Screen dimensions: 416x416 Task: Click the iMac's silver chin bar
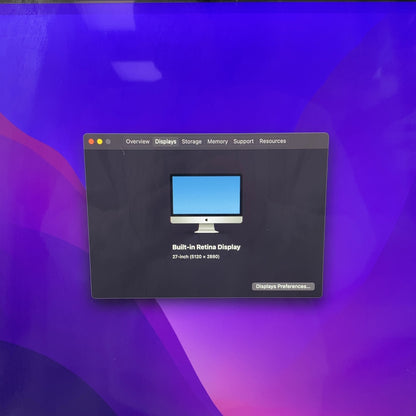(206, 220)
